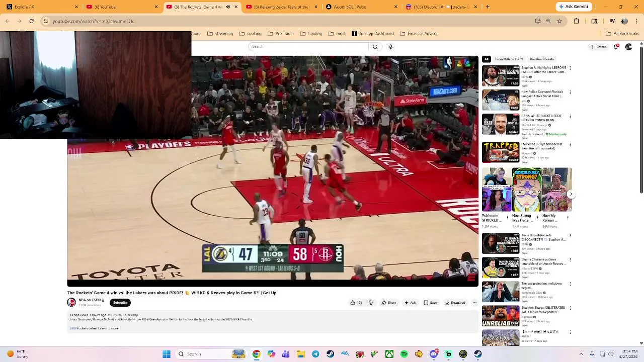
Task: Open the YouTube notifications bell
Action: pos(616,47)
